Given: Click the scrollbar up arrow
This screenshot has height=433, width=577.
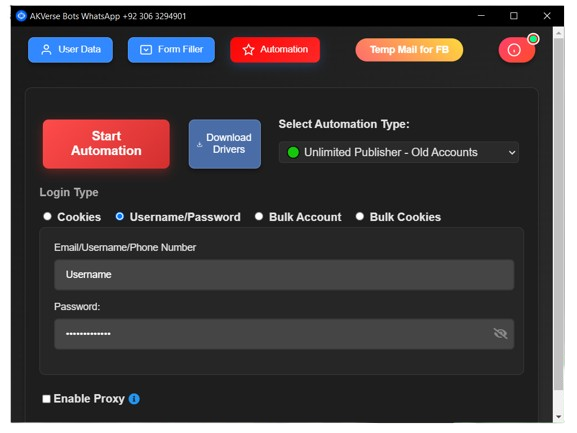Looking at the screenshot, I should point(559,33).
